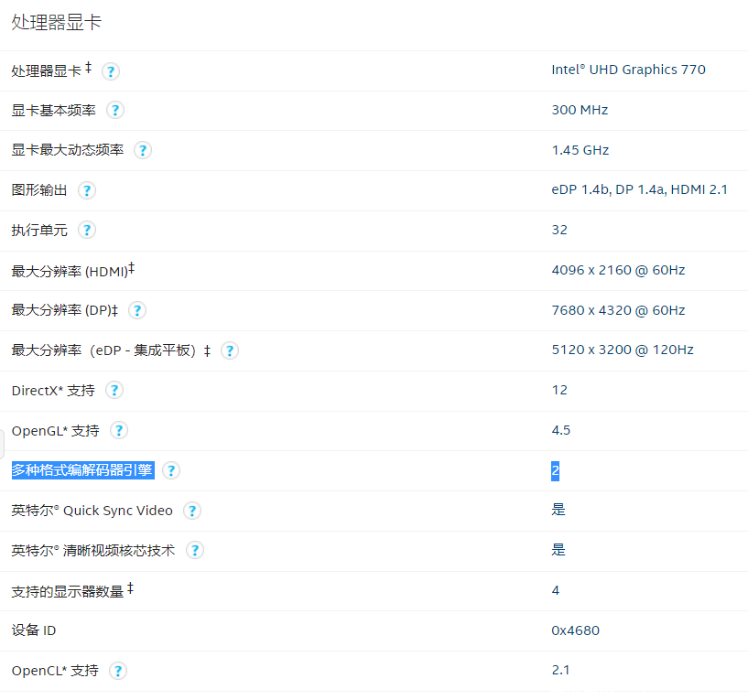The image size is (748, 700).
Task: Click help icon beside 多种格式编解码器引擎
Action: pos(171,470)
